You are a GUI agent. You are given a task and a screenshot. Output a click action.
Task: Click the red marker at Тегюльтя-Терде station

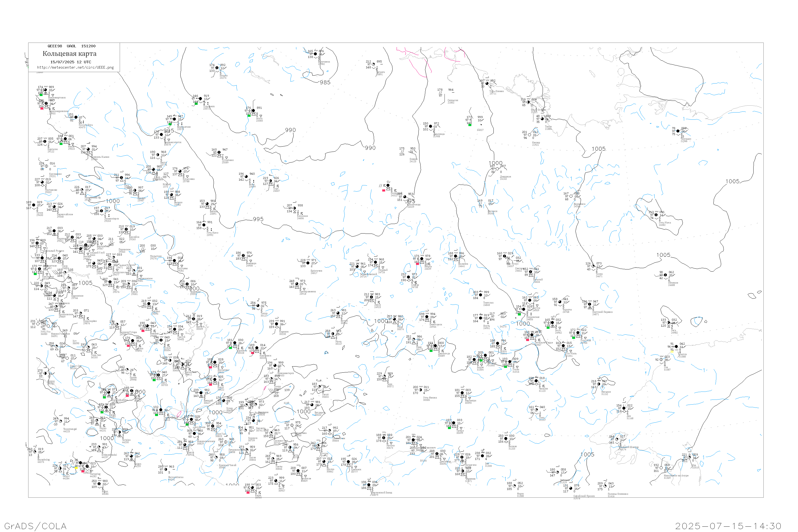[x=527, y=340]
